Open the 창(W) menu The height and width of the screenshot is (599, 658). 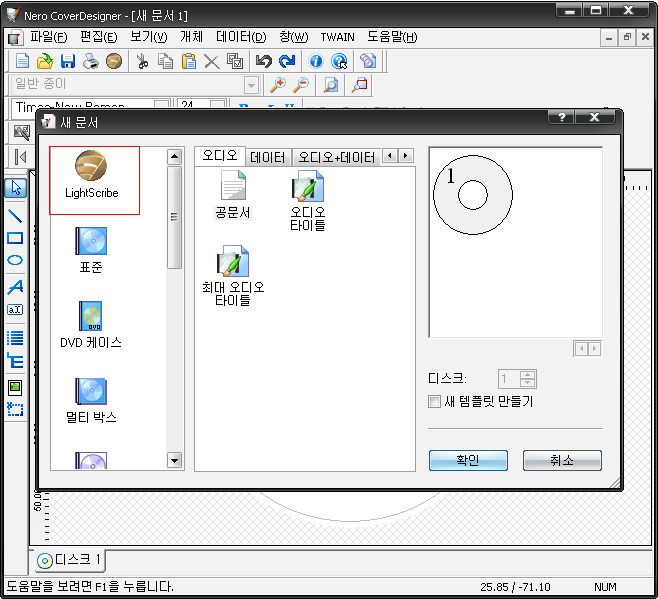click(x=293, y=37)
